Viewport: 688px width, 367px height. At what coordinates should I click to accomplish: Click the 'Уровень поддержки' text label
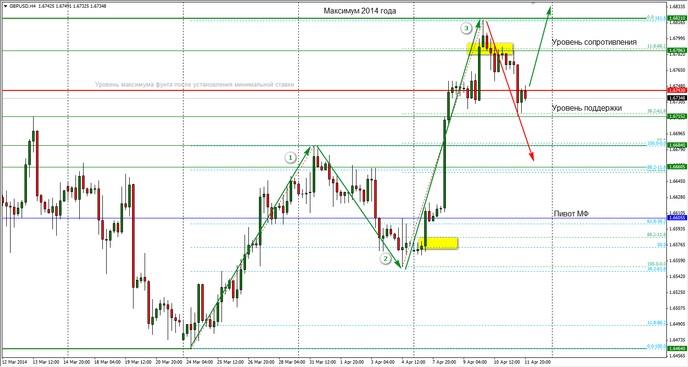[587, 108]
